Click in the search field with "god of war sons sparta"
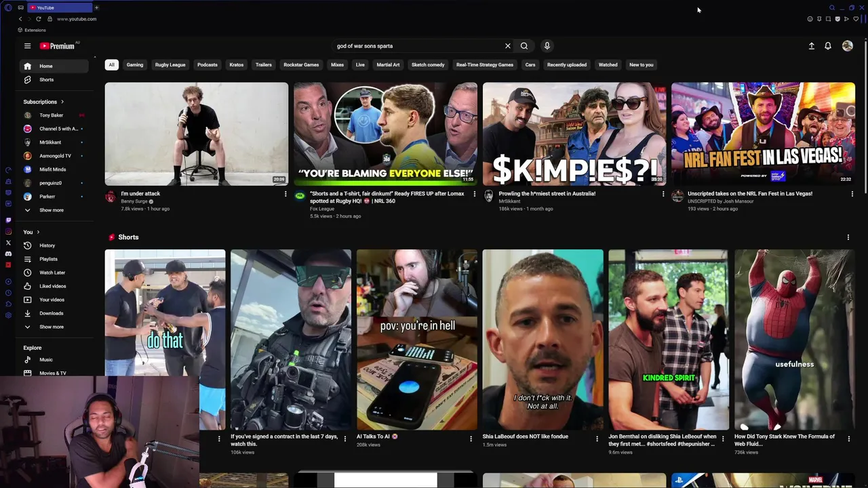The image size is (868, 488). [417, 46]
